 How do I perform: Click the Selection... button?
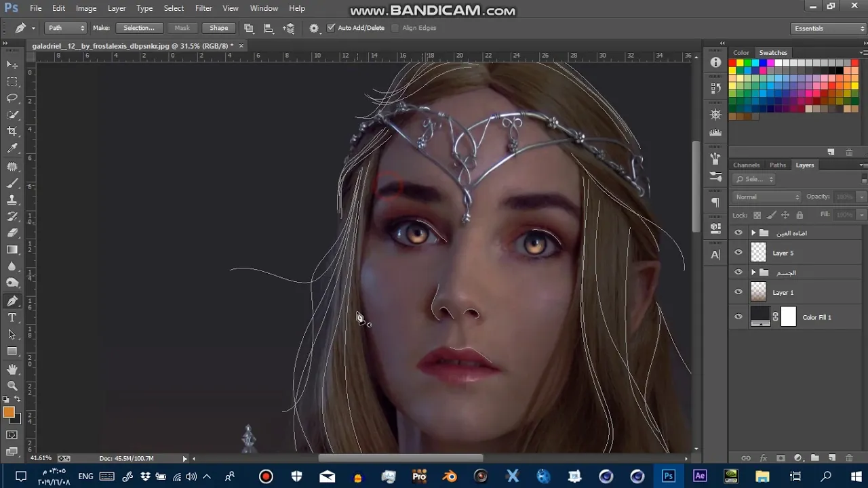(139, 28)
